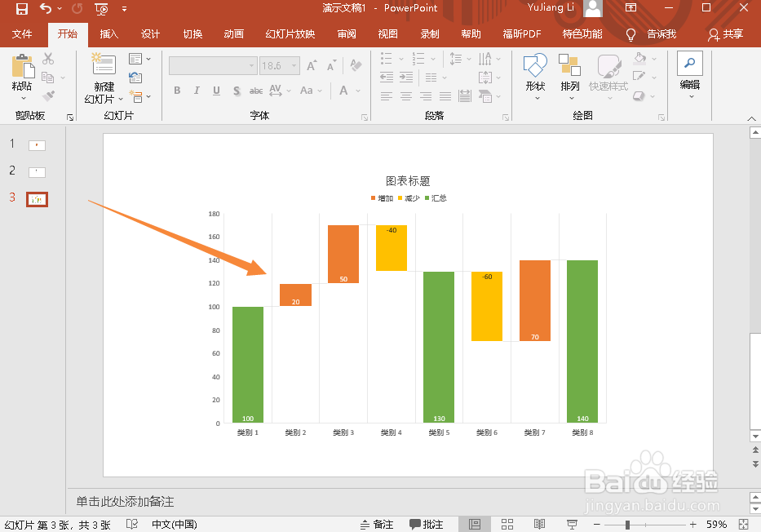Open the 文件 File menu
Viewport: 761px width, 532px height.
click(22, 34)
